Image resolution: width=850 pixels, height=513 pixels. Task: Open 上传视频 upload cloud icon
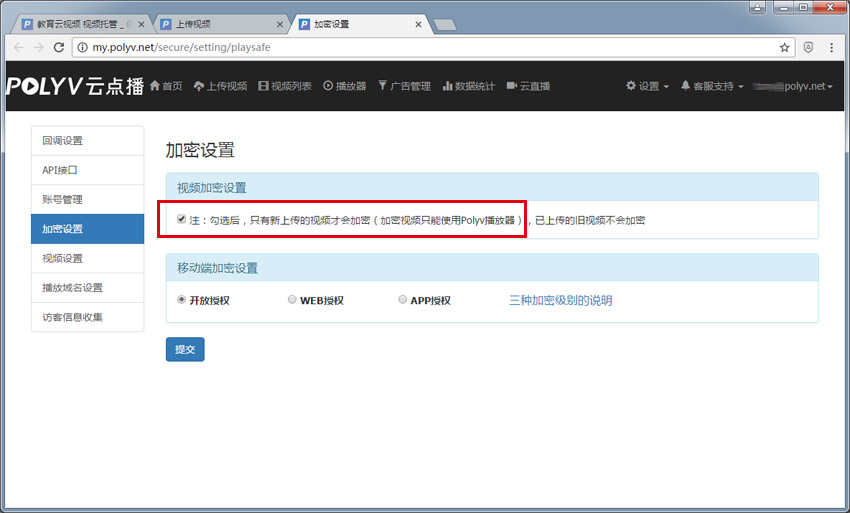coord(199,86)
